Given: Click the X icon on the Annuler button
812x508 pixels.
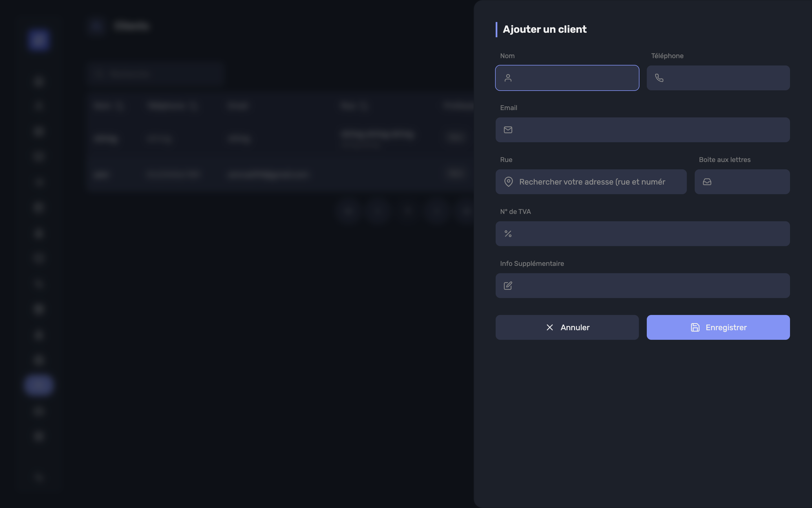Looking at the screenshot, I should [550, 327].
